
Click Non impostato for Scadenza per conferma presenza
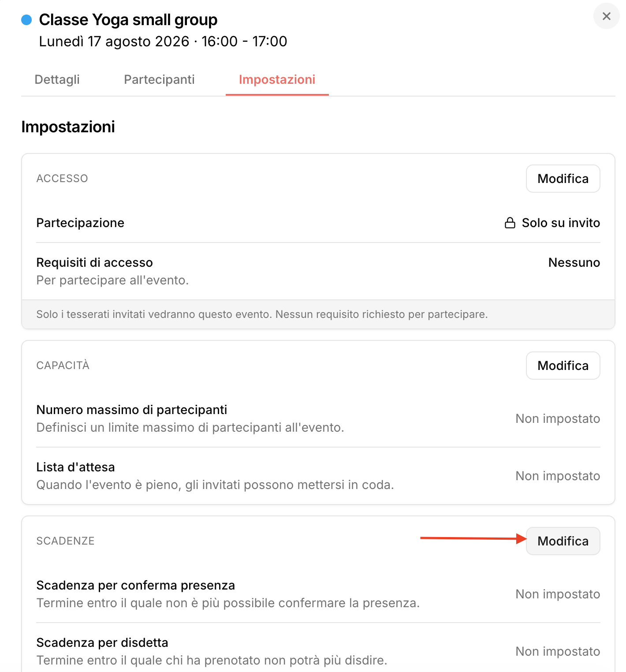point(558,594)
